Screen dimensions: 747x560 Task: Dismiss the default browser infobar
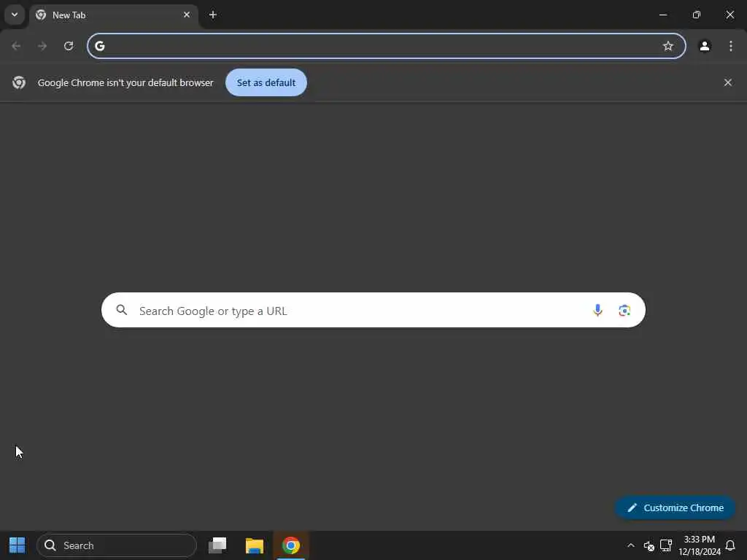coord(727,82)
